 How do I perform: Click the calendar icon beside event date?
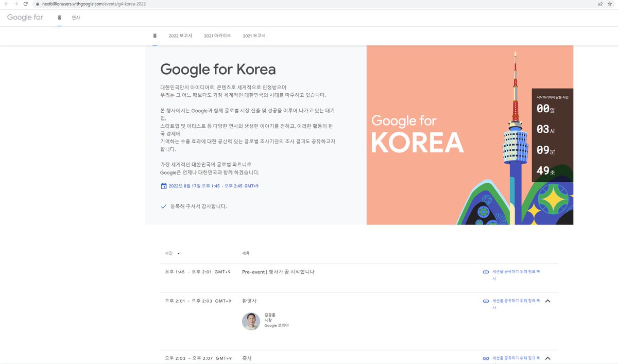point(164,186)
